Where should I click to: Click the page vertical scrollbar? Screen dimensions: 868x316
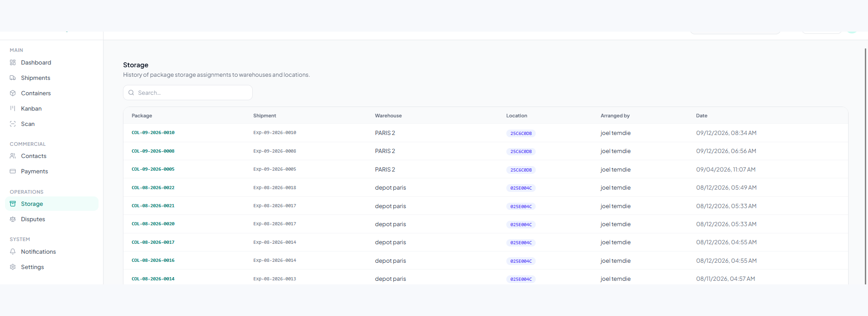point(865,166)
